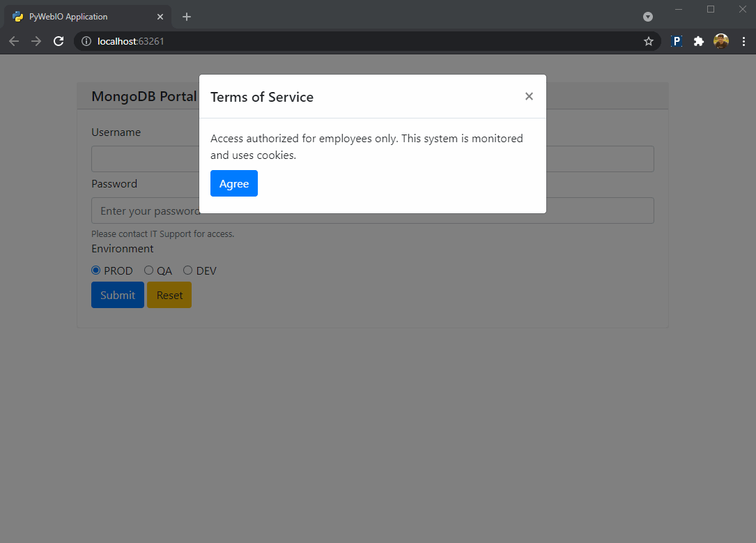The image size is (756, 543).
Task: Click the Terms of Service dialog title
Action: coord(262,97)
